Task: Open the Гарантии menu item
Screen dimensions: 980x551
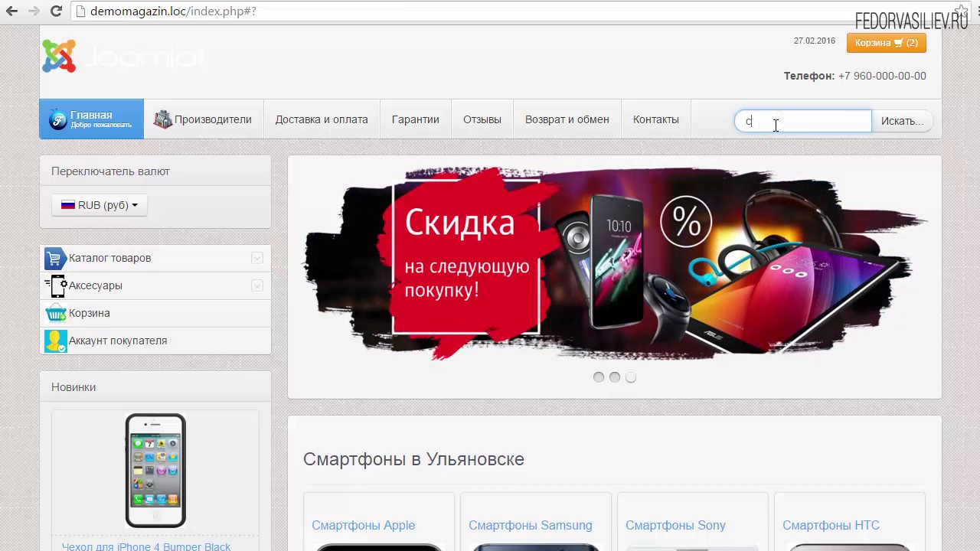Action: tap(416, 119)
